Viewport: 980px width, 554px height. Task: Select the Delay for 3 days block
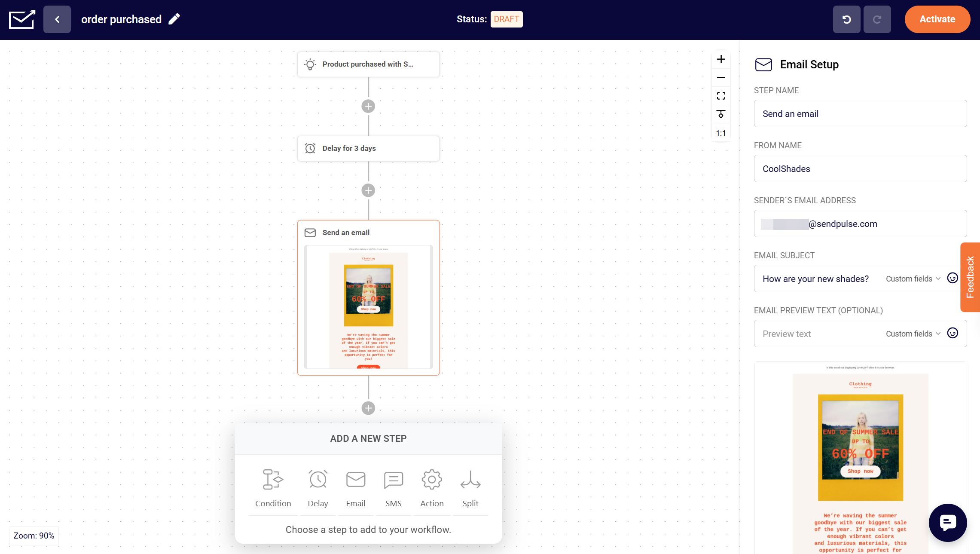tap(368, 149)
